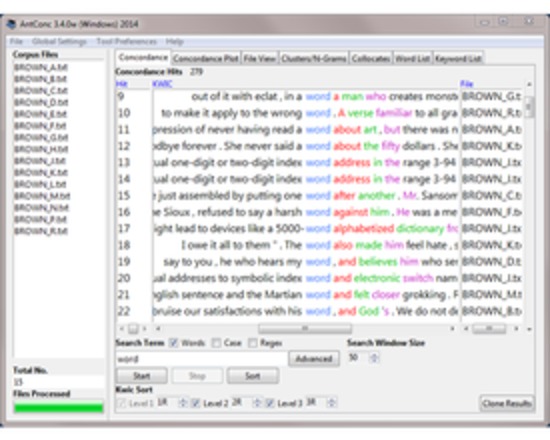550x440 pixels.
Task: Toggle the Level 3 sort checkbox
Action: [x=270, y=403]
